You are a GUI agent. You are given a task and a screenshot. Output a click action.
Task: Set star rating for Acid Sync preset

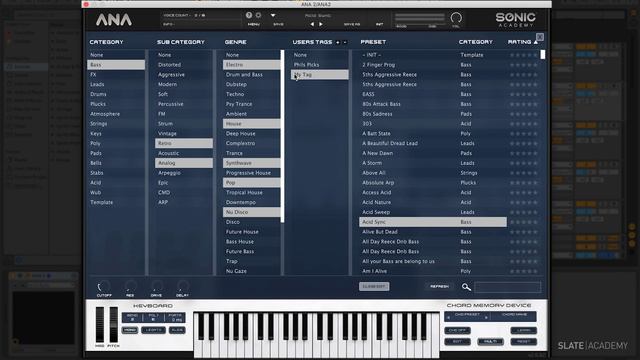[524, 222]
